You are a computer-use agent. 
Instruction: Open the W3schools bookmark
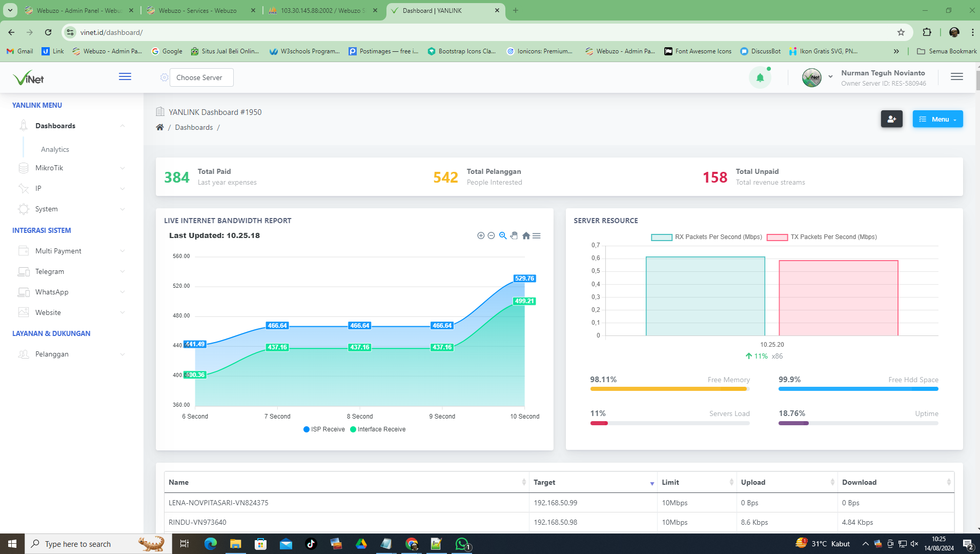304,51
